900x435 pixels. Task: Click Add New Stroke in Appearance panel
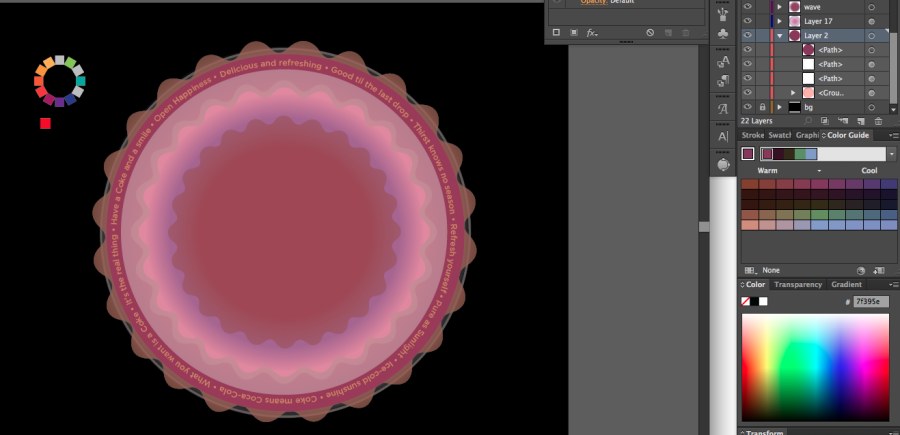[556, 33]
